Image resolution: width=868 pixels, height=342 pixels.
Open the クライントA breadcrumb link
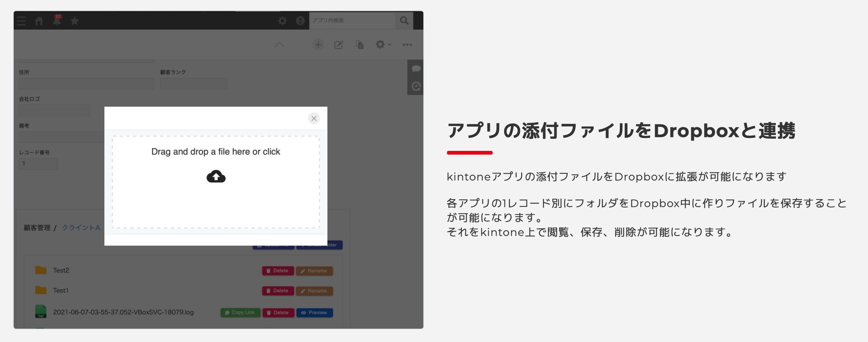[x=81, y=228]
